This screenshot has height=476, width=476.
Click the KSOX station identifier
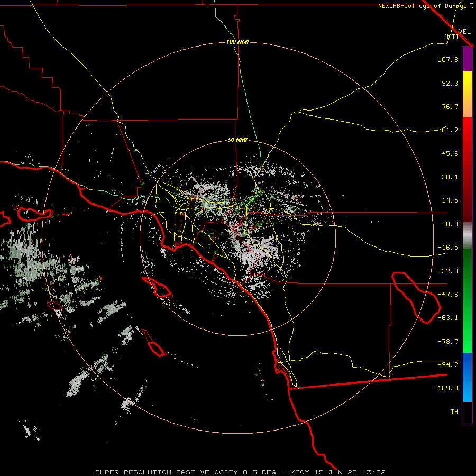click(x=300, y=472)
